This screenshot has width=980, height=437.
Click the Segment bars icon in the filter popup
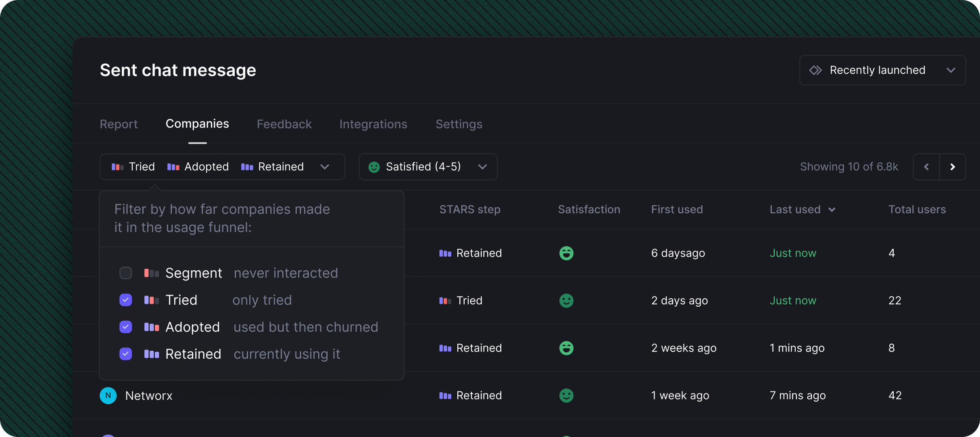(x=152, y=273)
